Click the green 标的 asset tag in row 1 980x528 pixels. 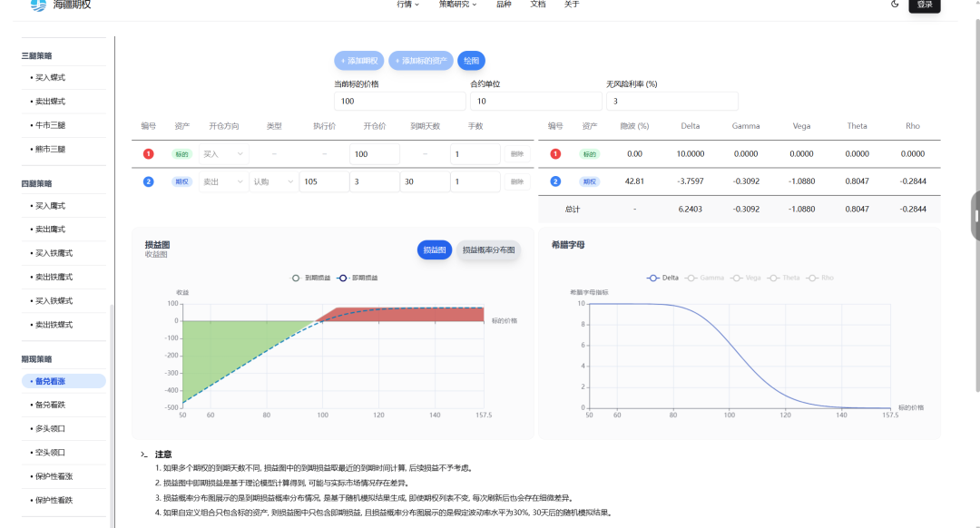point(182,154)
